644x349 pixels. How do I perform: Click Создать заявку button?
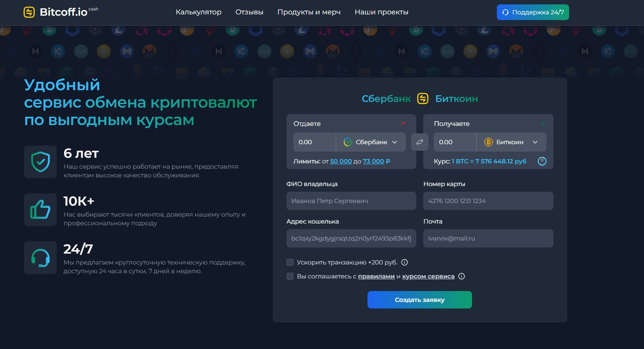pyautogui.click(x=420, y=300)
